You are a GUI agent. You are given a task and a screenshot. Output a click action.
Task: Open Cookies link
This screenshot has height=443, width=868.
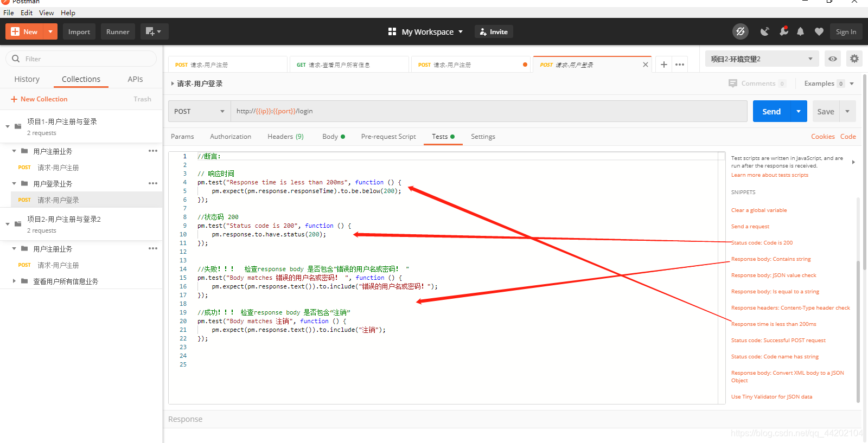coord(823,137)
